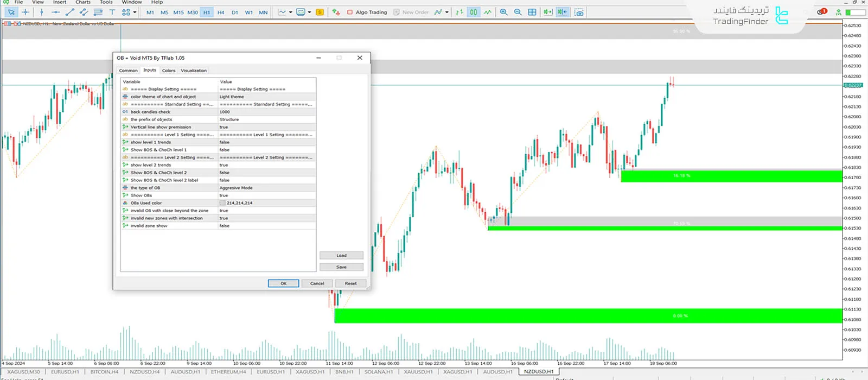Expand the chart type dropdown arrow
This screenshot has width=868, height=380.
pyautogui.click(x=291, y=12)
